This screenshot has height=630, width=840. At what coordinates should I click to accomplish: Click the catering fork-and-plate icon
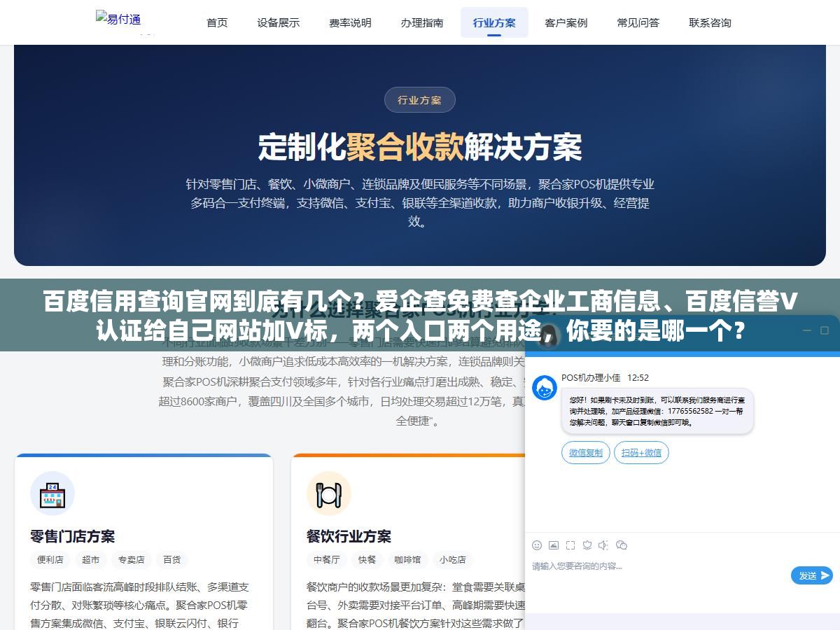point(328,493)
